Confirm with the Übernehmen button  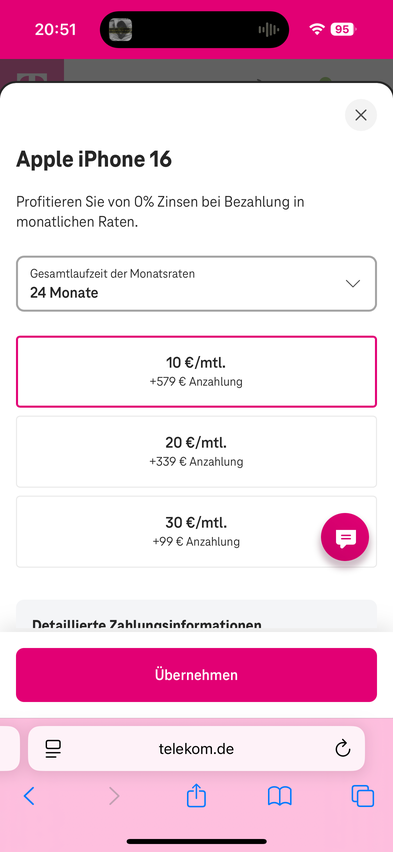[196, 675]
